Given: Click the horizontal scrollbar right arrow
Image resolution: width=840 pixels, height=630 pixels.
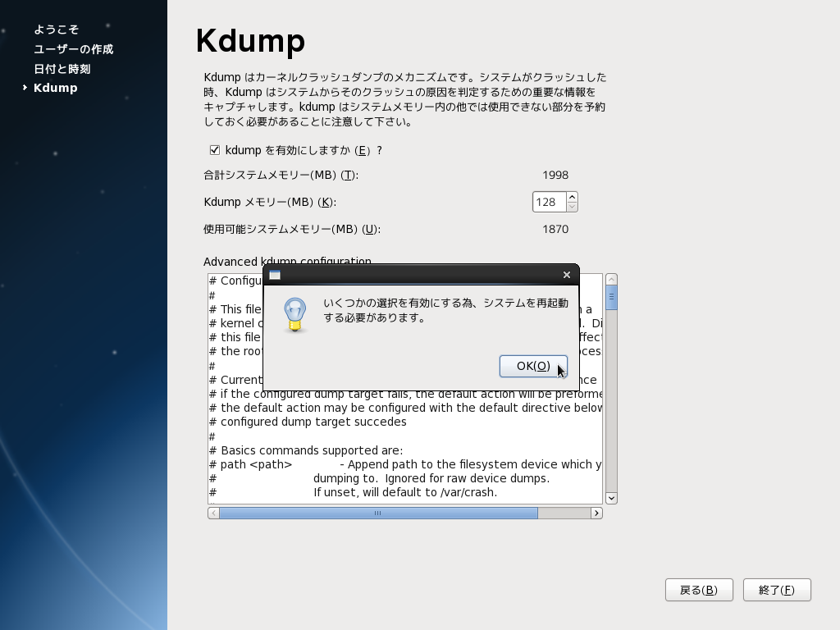Looking at the screenshot, I should pyautogui.click(x=596, y=513).
